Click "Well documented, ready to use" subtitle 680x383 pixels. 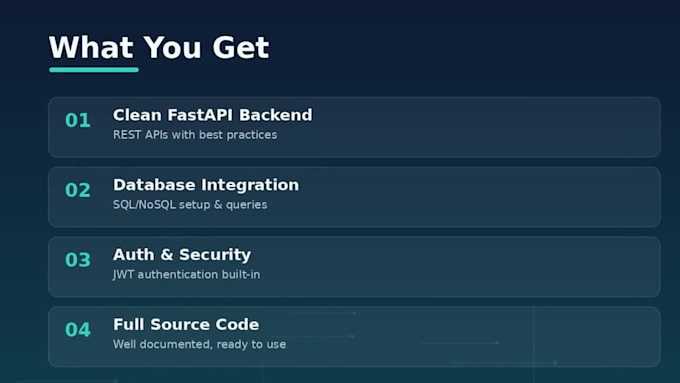[x=199, y=344]
